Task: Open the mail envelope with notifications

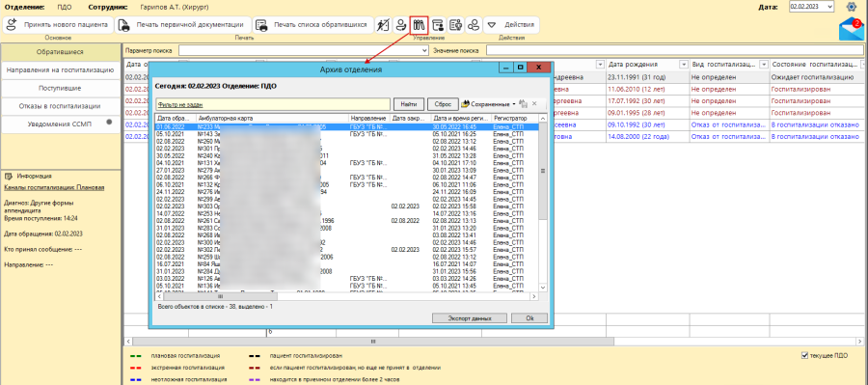Action: tap(851, 29)
